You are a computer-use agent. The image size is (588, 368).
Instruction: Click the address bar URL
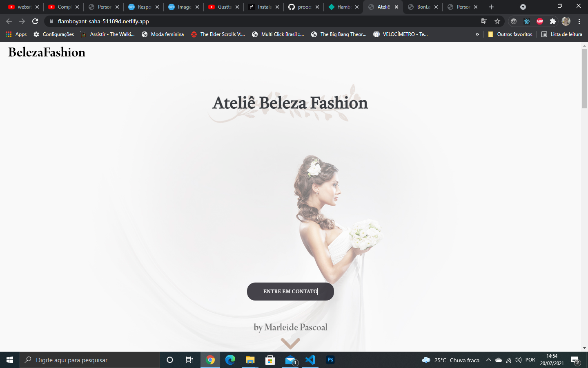point(103,21)
